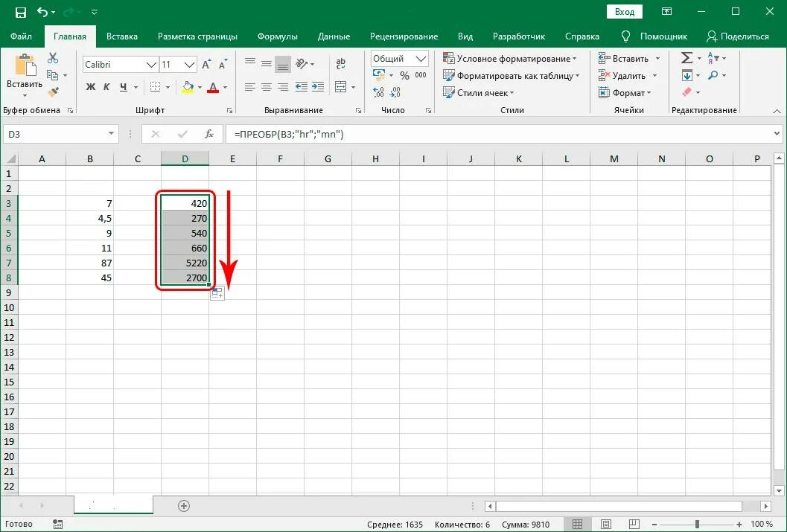This screenshot has width=787, height=532.
Task: Open Find and Select magnifier icon
Action: 713,75
